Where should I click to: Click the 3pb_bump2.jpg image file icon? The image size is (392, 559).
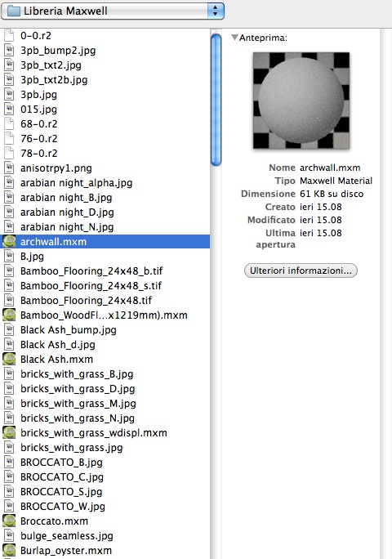click(9, 51)
